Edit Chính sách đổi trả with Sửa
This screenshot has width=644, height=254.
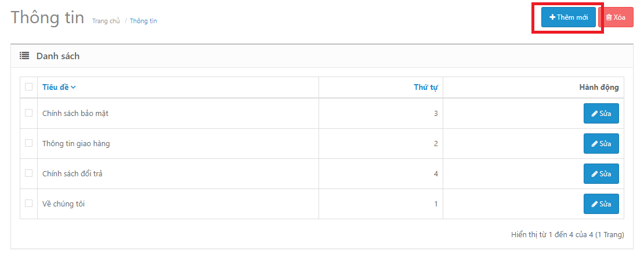(601, 174)
